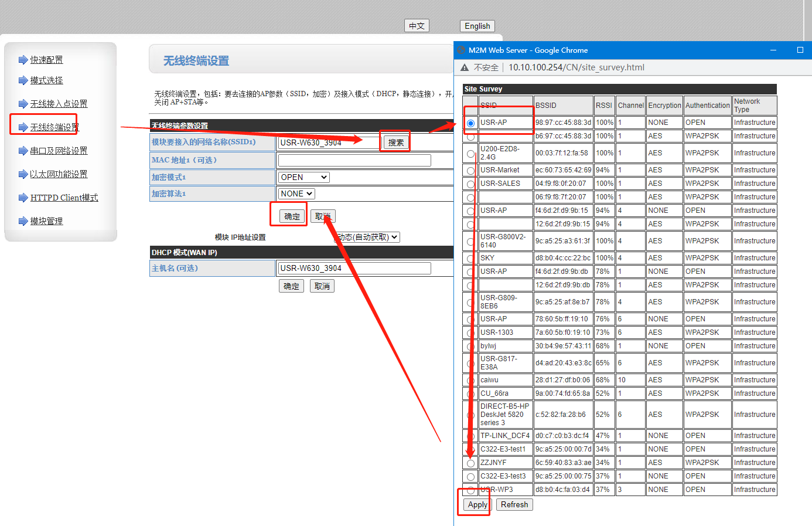Click the 搜索 search button
The width and height of the screenshot is (812, 526).
[395, 142]
